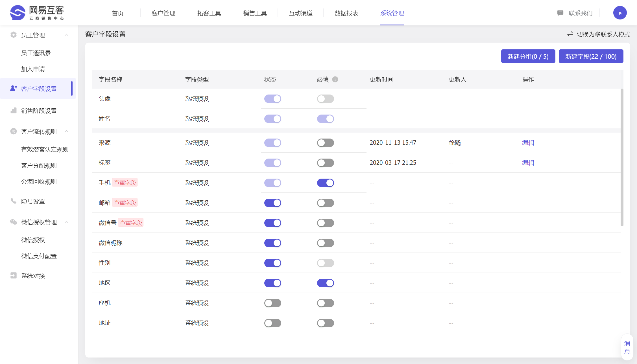Click the 销售阶段设置 bar chart icon

[13, 111]
